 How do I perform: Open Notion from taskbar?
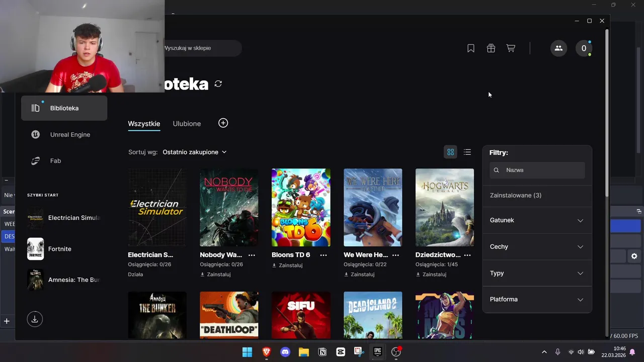pos(323,352)
